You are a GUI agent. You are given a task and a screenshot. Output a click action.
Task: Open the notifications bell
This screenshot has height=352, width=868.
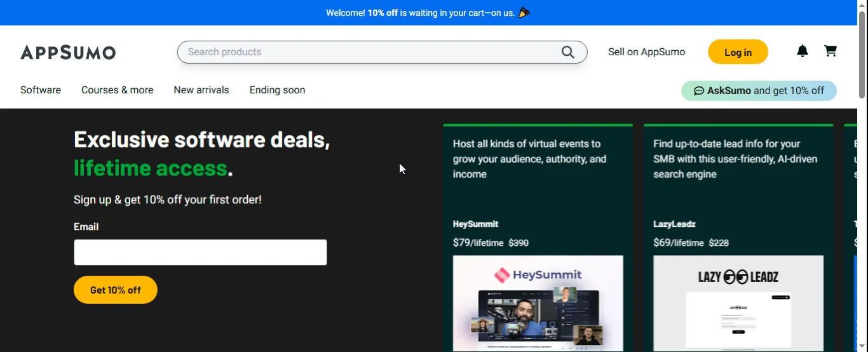click(x=803, y=51)
